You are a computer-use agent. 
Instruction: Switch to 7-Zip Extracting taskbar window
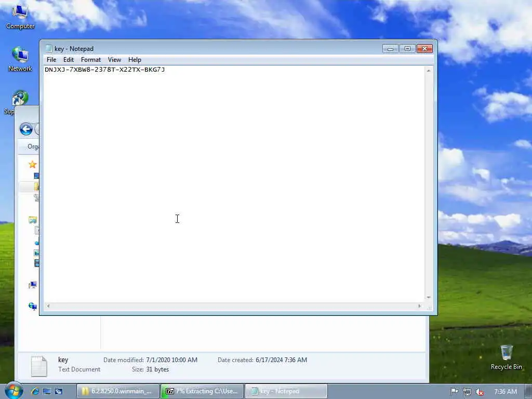pyautogui.click(x=202, y=391)
